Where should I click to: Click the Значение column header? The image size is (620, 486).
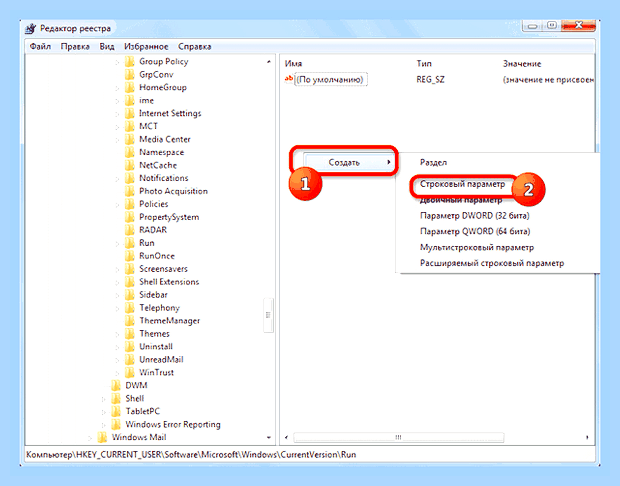click(522, 64)
